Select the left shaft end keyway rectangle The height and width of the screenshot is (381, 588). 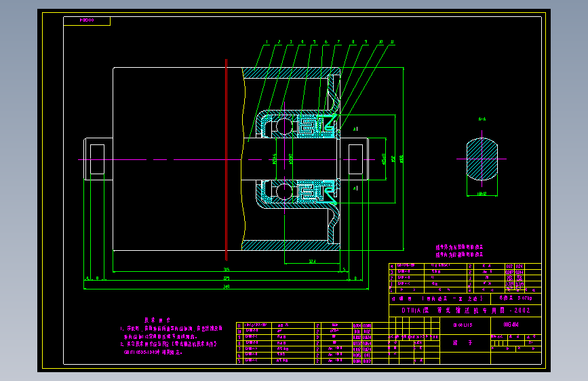tap(97, 159)
